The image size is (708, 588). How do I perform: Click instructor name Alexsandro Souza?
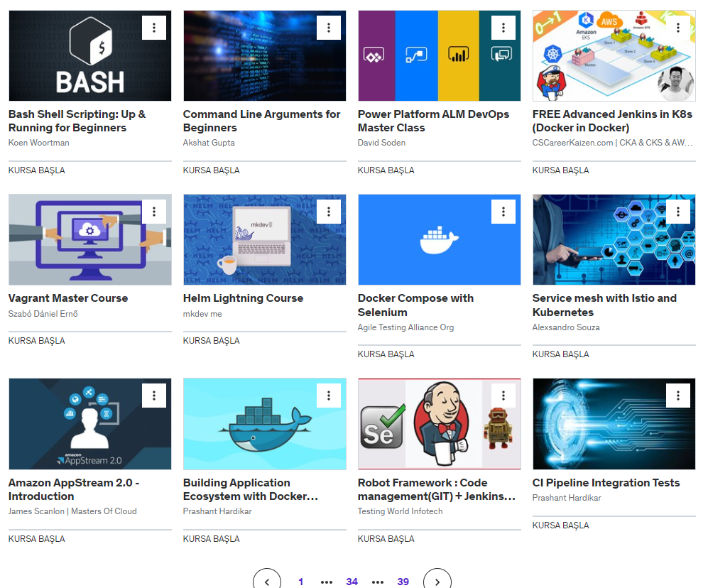(566, 327)
